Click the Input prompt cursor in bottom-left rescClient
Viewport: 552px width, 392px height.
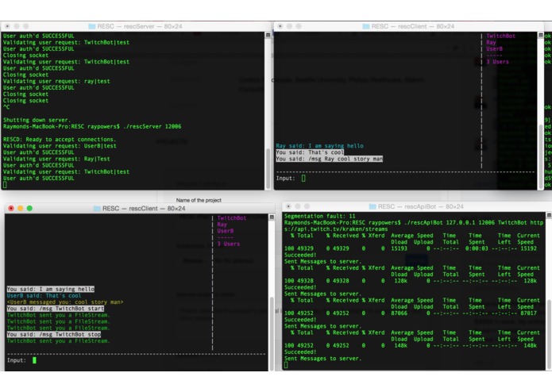point(34,360)
